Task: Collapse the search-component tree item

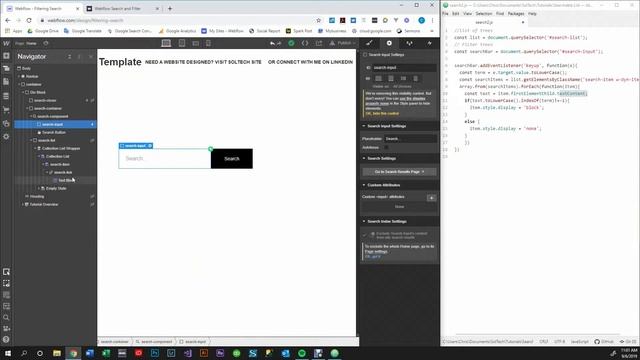Action: click(31, 116)
